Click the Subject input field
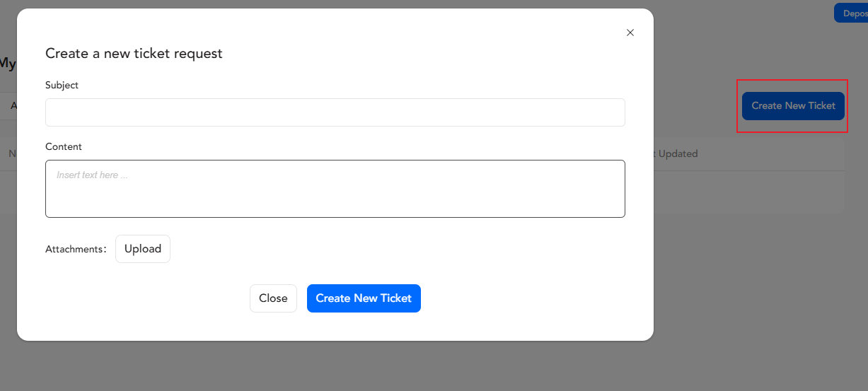 tap(335, 112)
